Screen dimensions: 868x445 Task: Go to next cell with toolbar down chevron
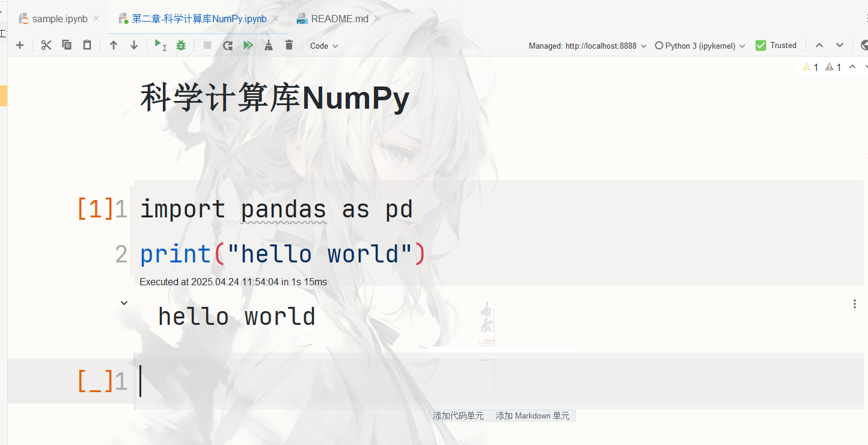[x=840, y=45]
